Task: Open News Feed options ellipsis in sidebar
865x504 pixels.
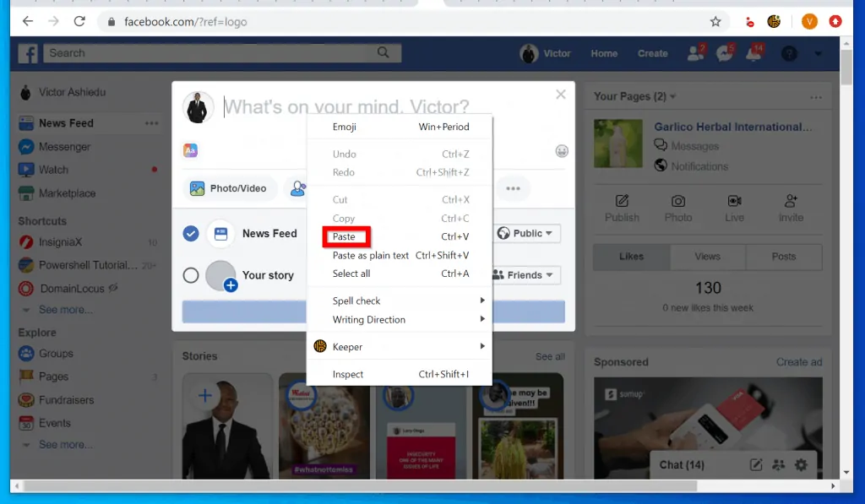Action: point(152,123)
